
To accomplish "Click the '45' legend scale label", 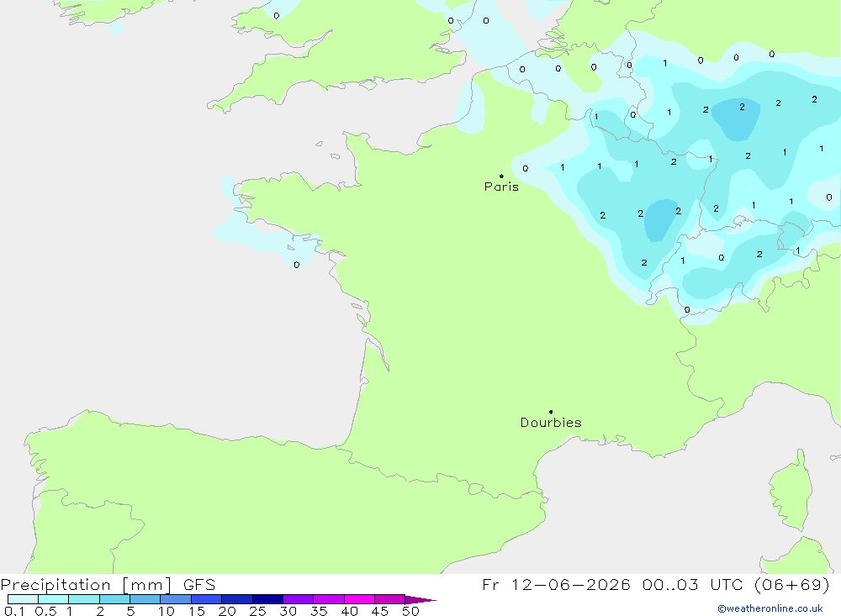I will click(x=380, y=611).
